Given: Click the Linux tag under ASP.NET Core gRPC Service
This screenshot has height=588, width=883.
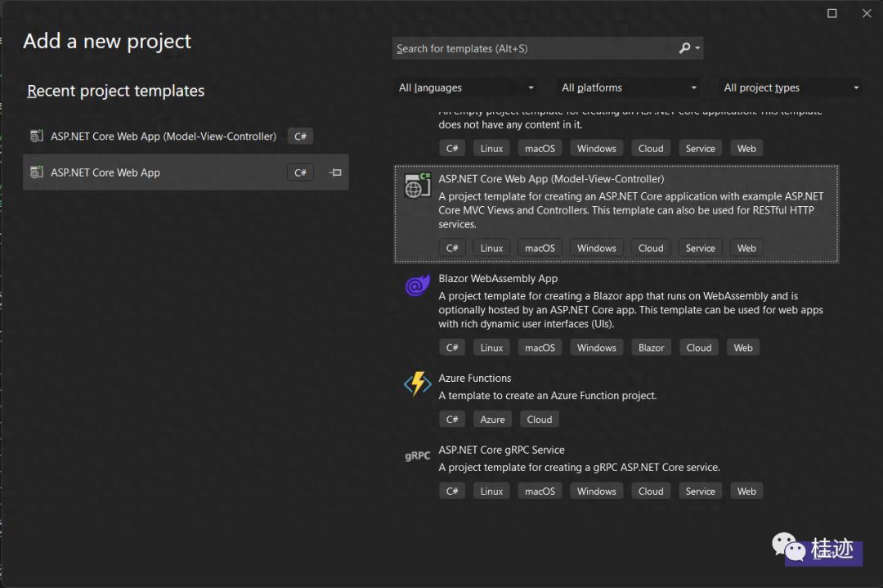Looking at the screenshot, I should click(491, 491).
